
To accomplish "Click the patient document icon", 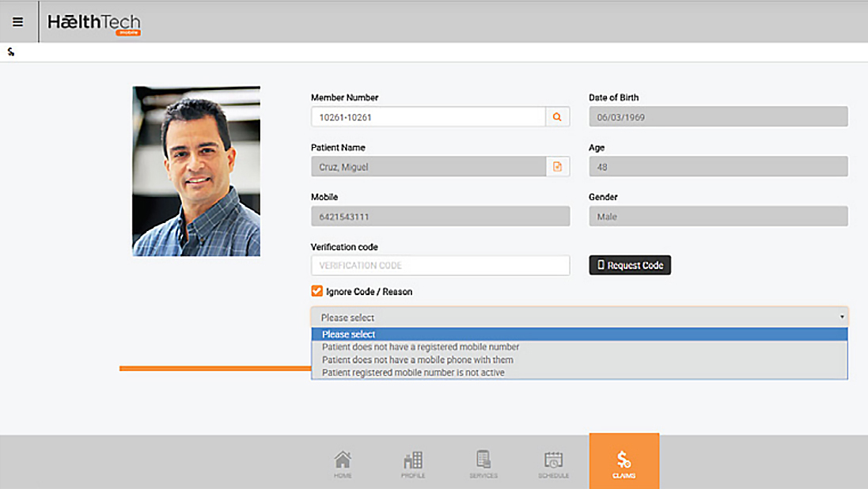I will [x=557, y=166].
